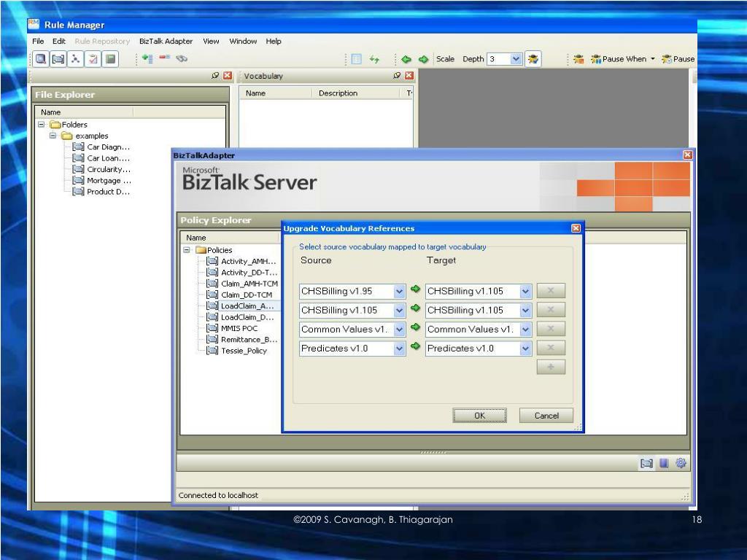The height and width of the screenshot is (560, 747).
Task: Click the green plus add item icon
Action: point(147,58)
